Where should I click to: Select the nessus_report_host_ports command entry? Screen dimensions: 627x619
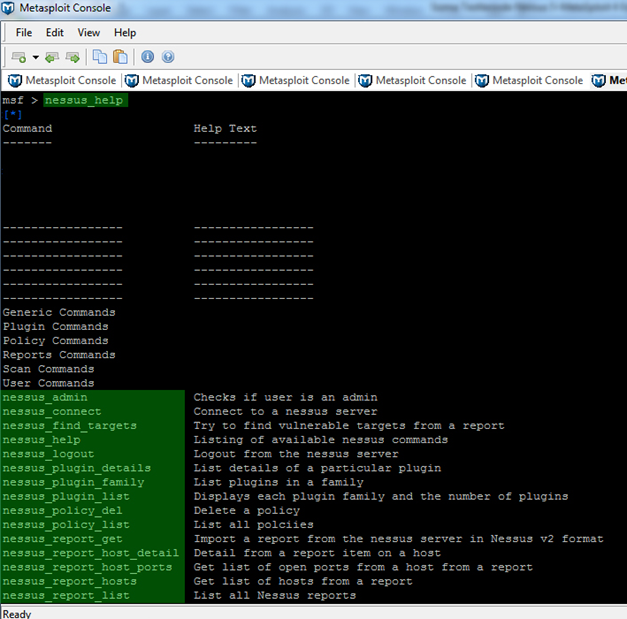pyautogui.click(x=87, y=567)
